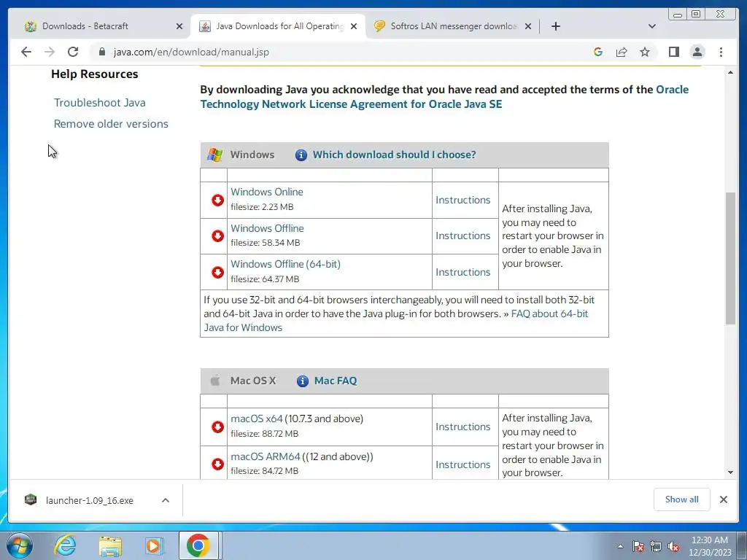This screenshot has width=747, height=560.
Task: Click the muted volume tray icon
Action: pos(673,546)
